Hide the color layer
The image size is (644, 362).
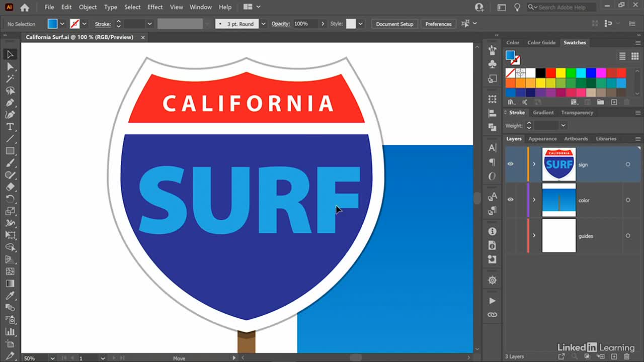tap(510, 200)
